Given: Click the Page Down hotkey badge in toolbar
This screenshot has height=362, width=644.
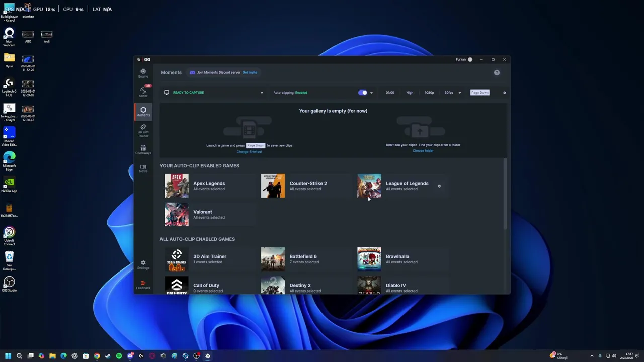Looking at the screenshot, I should [480, 93].
